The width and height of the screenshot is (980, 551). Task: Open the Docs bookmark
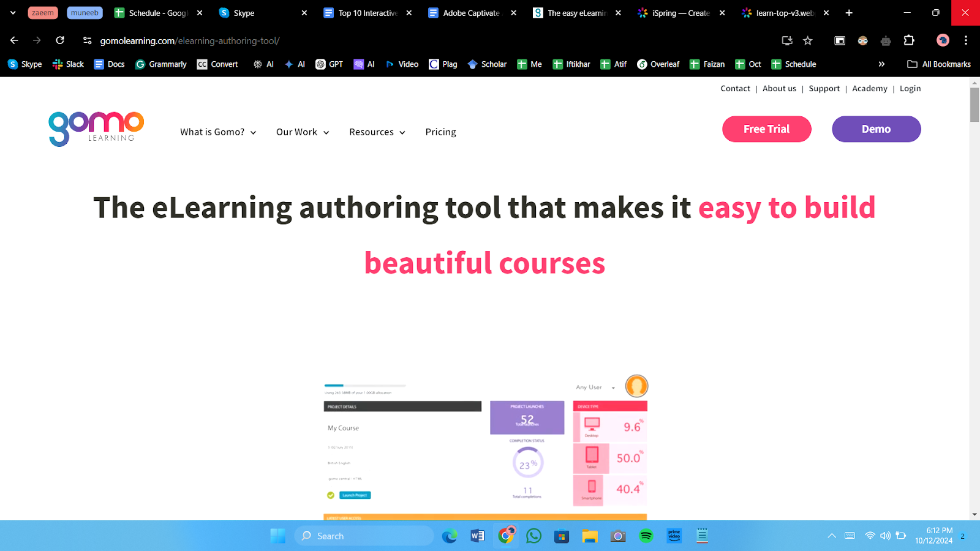109,64
